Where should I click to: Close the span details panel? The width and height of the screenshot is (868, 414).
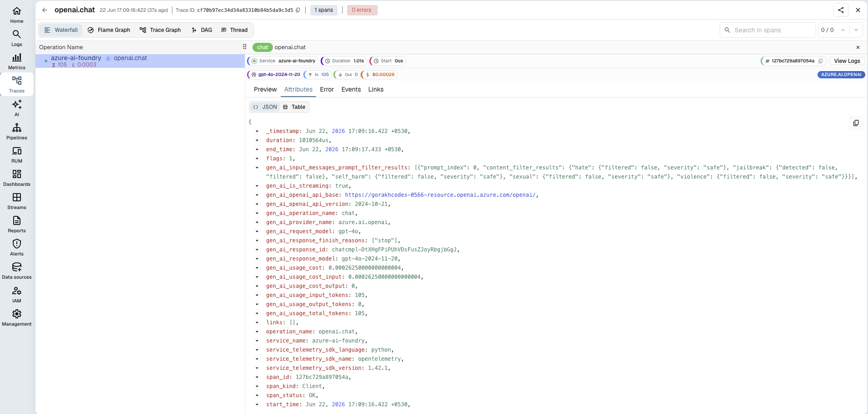tap(858, 47)
